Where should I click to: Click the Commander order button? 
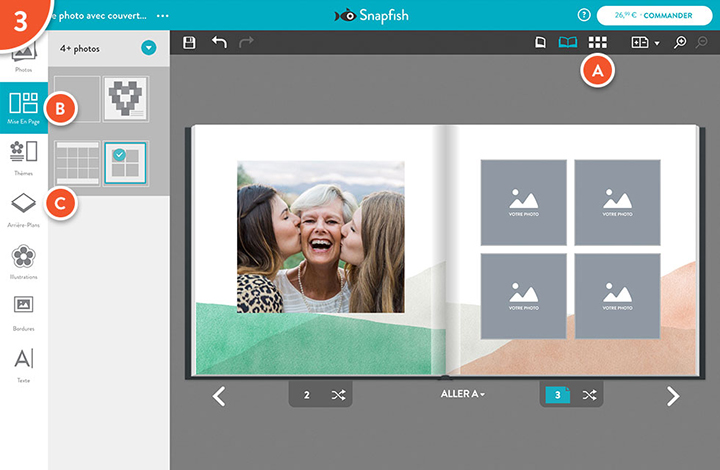(654, 15)
